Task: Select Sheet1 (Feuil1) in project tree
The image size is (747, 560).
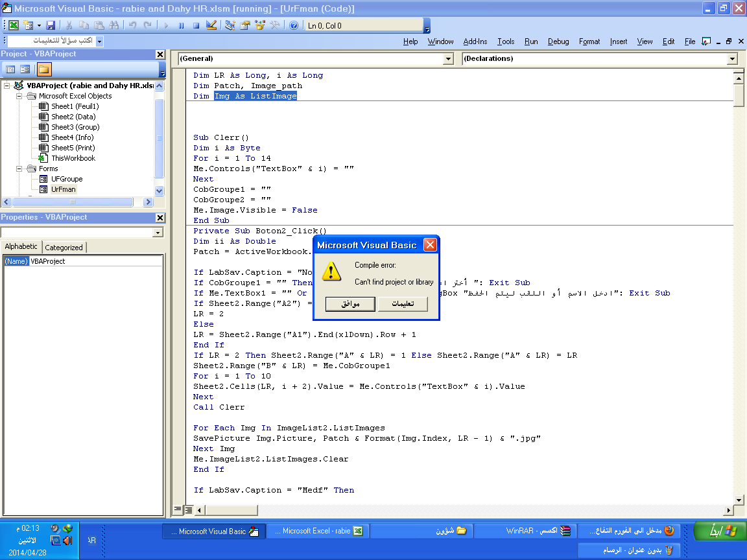Action: pyautogui.click(x=75, y=106)
